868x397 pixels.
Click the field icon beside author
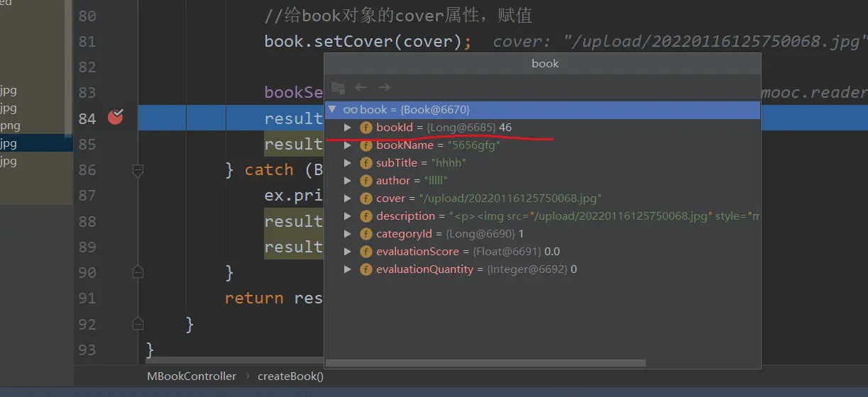pos(366,181)
